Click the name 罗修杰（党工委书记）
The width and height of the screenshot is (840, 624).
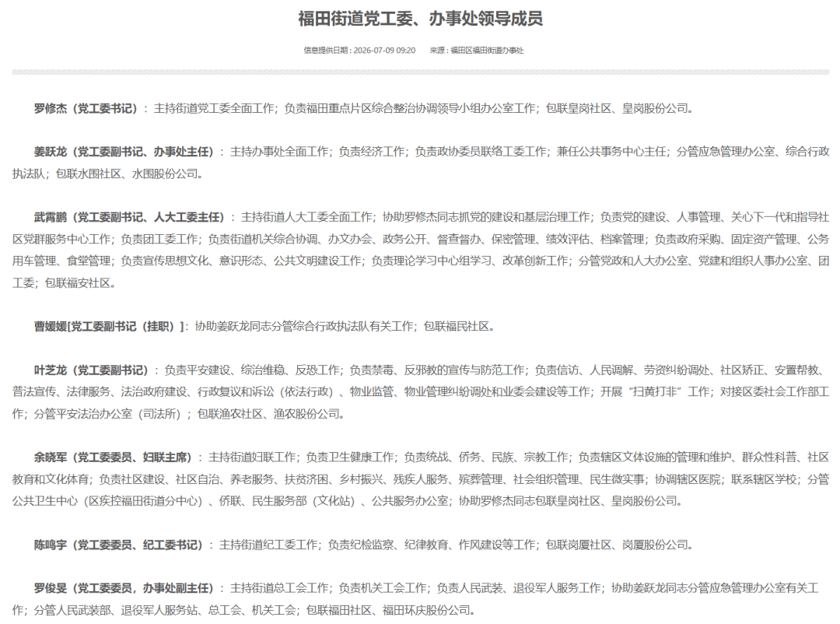pos(86,108)
